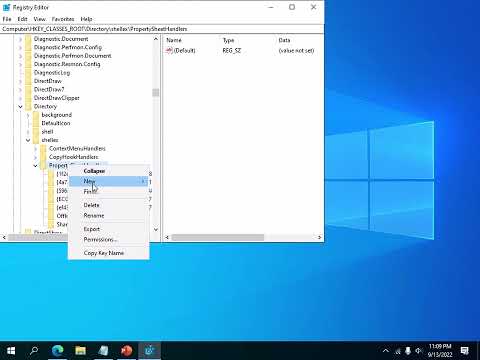Open the volume tray icon

click(419, 351)
